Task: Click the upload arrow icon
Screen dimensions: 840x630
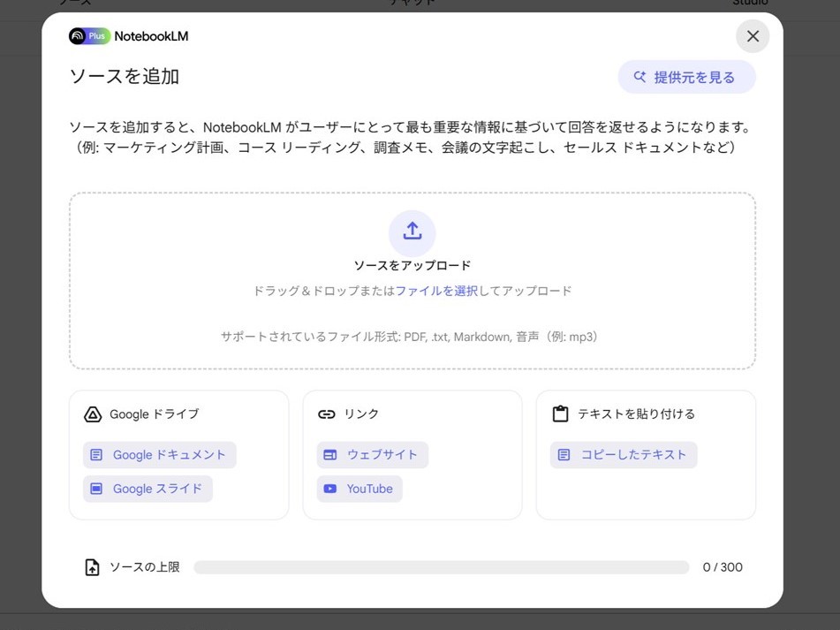Action: [412, 233]
